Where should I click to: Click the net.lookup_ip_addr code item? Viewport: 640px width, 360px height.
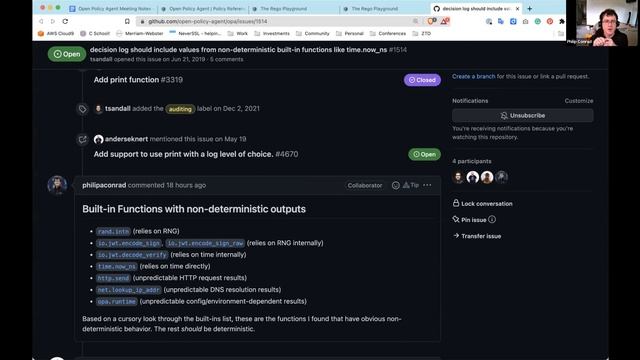pyautogui.click(x=129, y=290)
